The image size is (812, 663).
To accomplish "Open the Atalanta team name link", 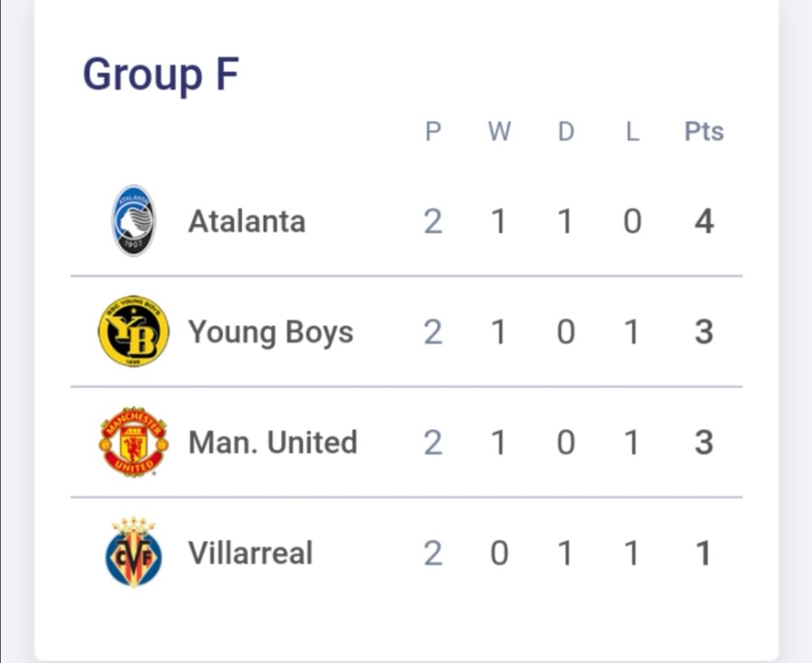I will point(247,221).
